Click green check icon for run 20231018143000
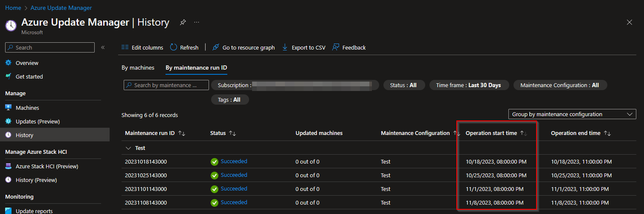Screen dimensions: 644x214 point(214,162)
